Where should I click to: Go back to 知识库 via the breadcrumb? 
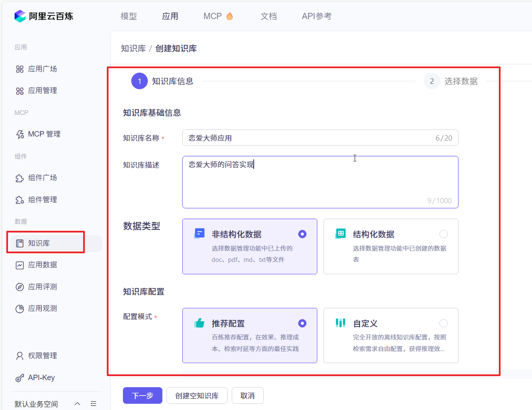tap(133, 49)
